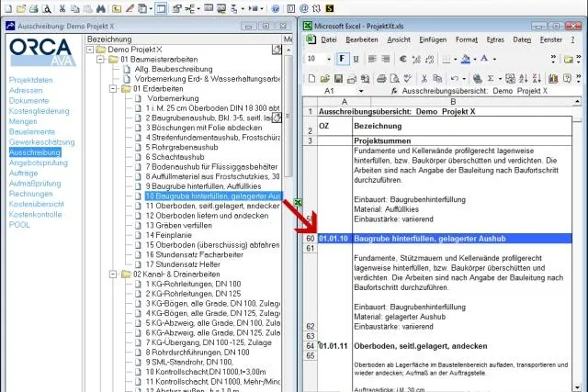The height and width of the screenshot is (392, 588).
Task: Click the New workbook icon in Excel
Action: 311,78
